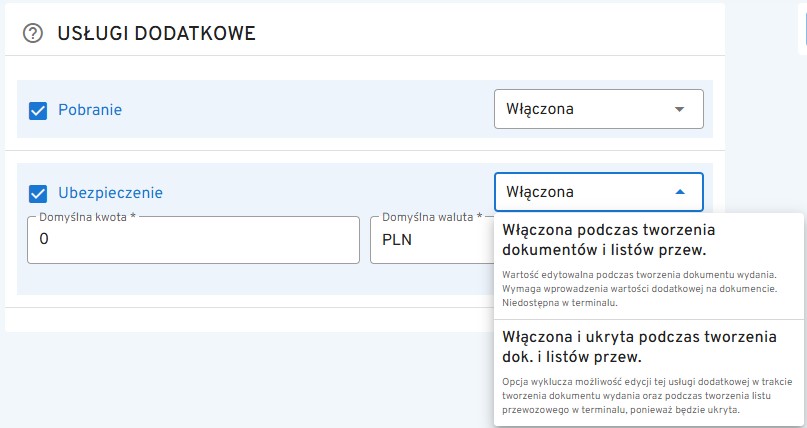Screen dimensions: 807x428
Task: Select Włączona podczas tworzenia dokumentów option
Action: click(608, 239)
